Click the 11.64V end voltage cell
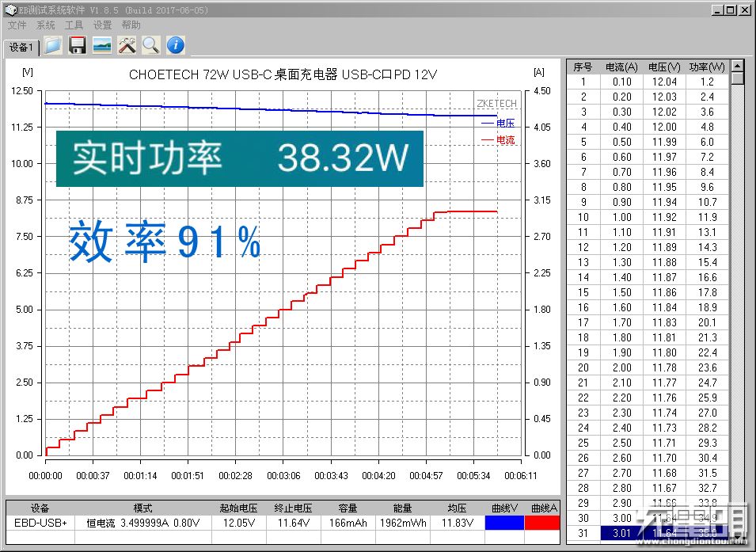This screenshot has height=552, width=756. click(293, 523)
